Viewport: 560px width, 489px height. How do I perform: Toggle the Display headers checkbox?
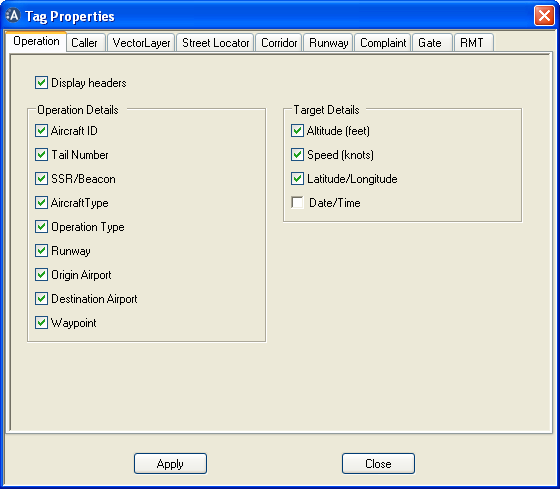41,83
